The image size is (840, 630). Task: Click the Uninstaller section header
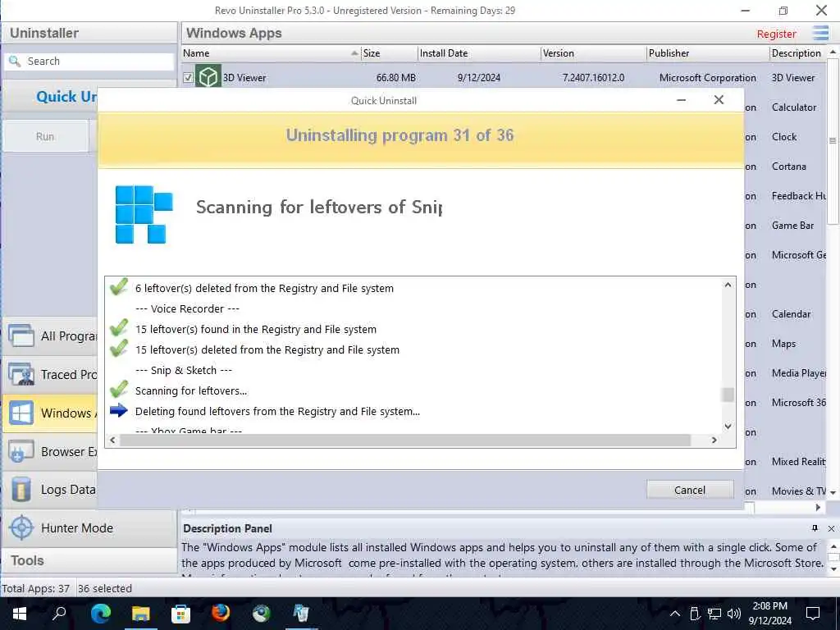(89, 33)
